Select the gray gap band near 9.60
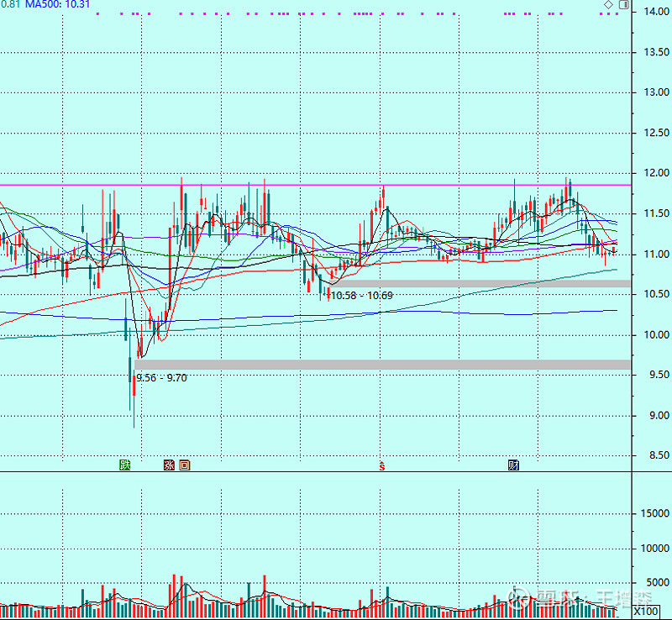The height and width of the screenshot is (620, 672). point(382,365)
